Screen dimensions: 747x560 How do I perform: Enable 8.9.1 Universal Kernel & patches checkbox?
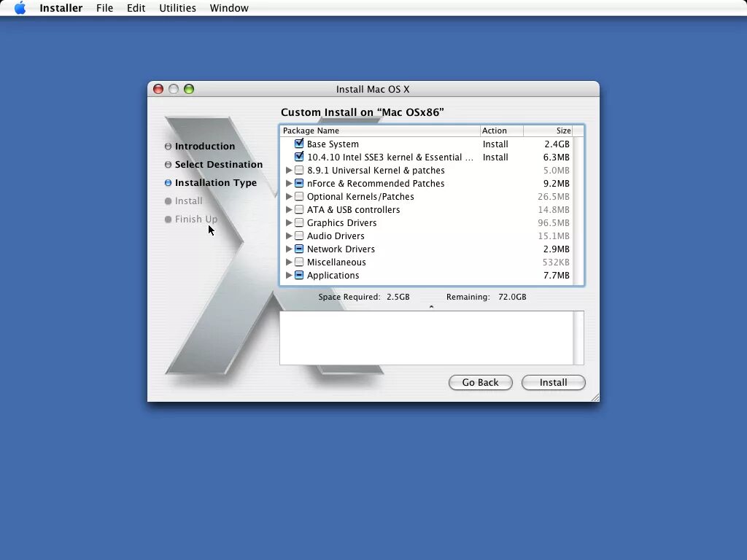pos(299,170)
